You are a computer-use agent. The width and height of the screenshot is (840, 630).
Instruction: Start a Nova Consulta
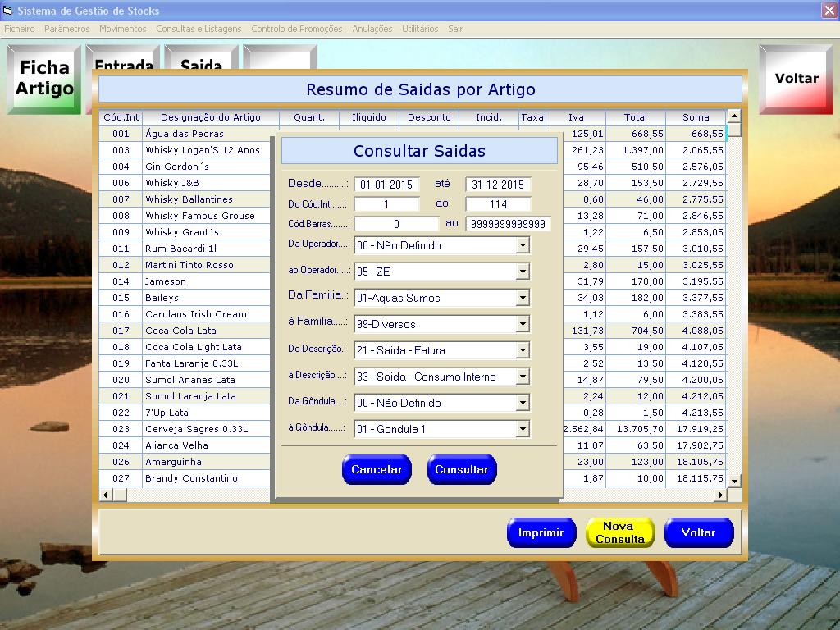[x=619, y=532]
